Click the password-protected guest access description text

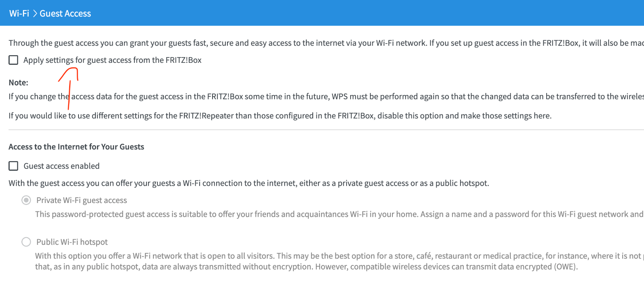tap(339, 214)
